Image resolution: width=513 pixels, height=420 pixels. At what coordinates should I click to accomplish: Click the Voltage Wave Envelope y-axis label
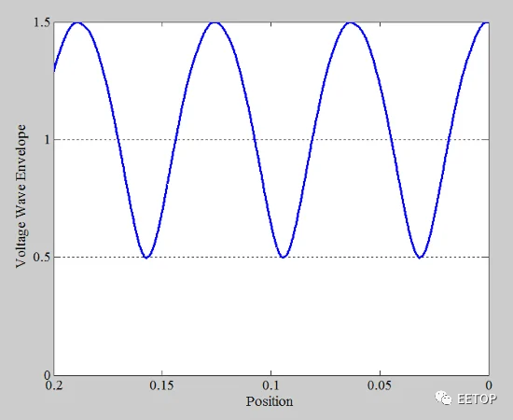point(21,196)
